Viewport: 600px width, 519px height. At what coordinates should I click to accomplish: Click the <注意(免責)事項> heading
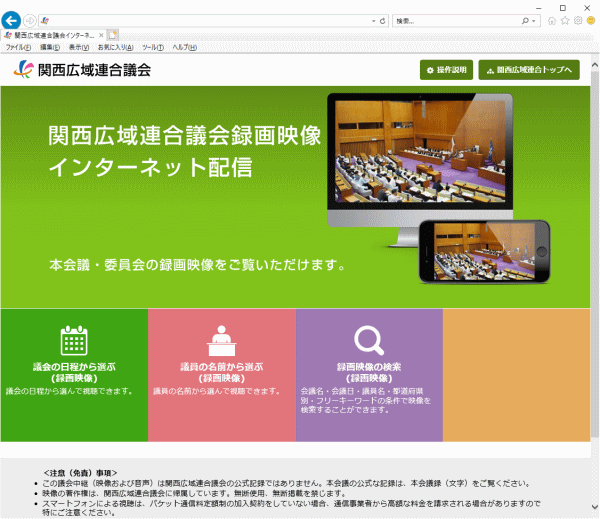(80, 473)
